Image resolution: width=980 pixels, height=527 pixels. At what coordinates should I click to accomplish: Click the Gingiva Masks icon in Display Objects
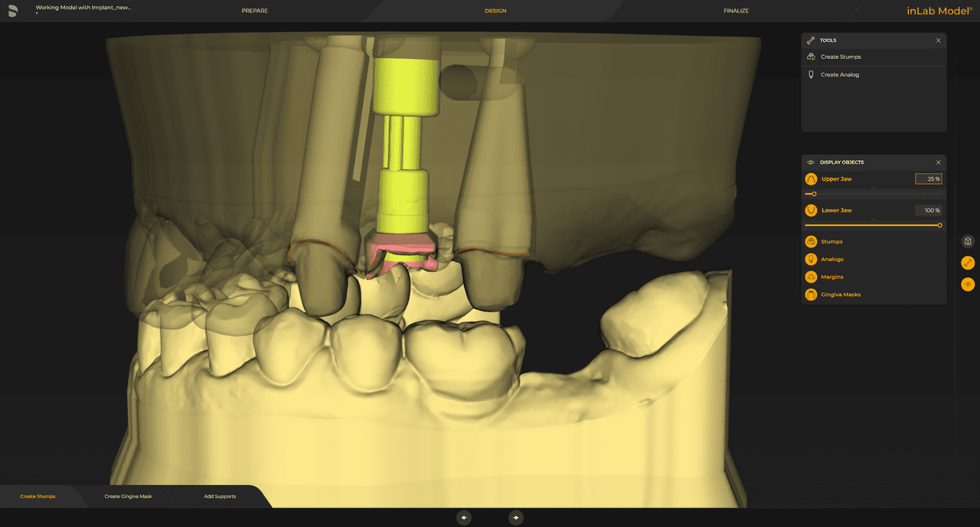click(810, 294)
